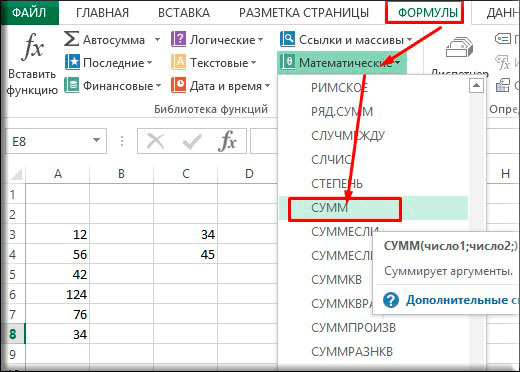This screenshot has width=520, height=372.
Task: Click cell C3 with value 34
Action: click(x=186, y=234)
